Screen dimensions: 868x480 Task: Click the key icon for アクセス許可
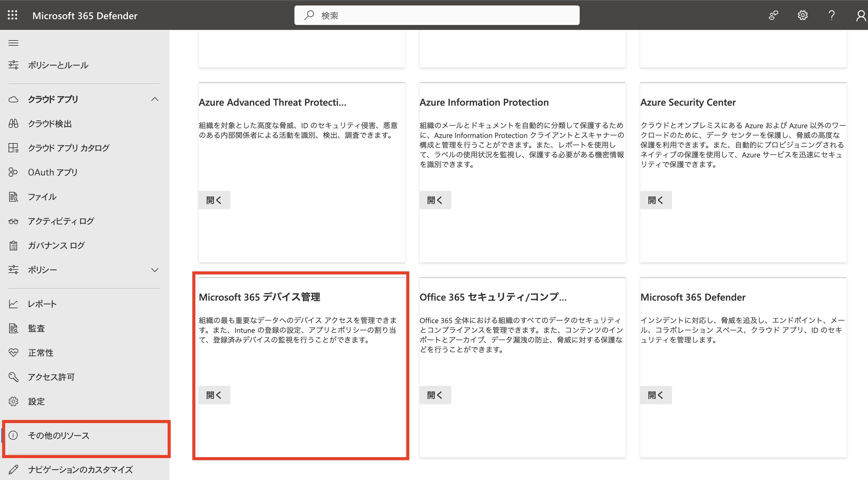[x=13, y=377]
